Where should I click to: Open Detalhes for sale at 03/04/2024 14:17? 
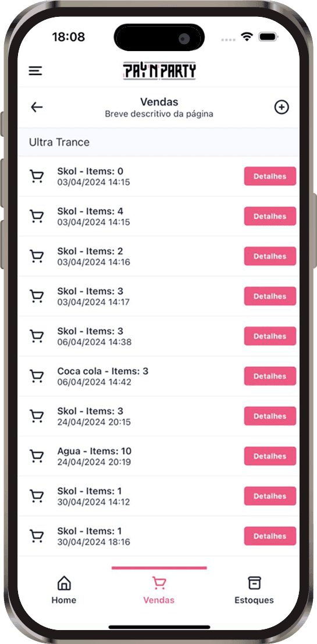(270, 296)
